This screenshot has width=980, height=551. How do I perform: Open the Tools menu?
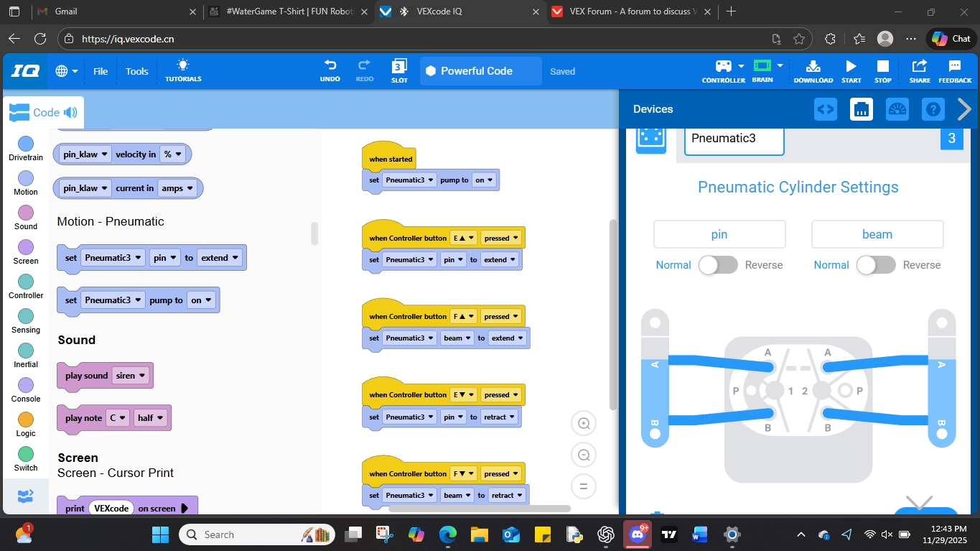pos(136,71)
